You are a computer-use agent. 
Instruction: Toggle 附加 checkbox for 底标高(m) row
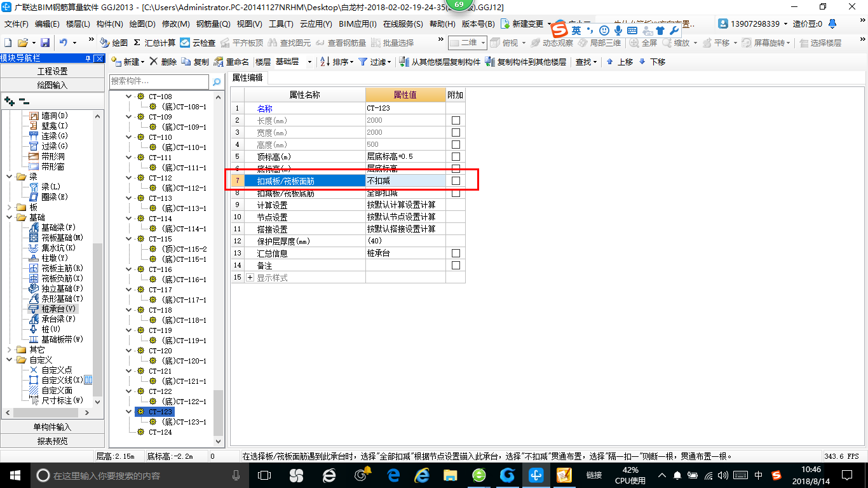pyautogui.click(x=456, y=168)
